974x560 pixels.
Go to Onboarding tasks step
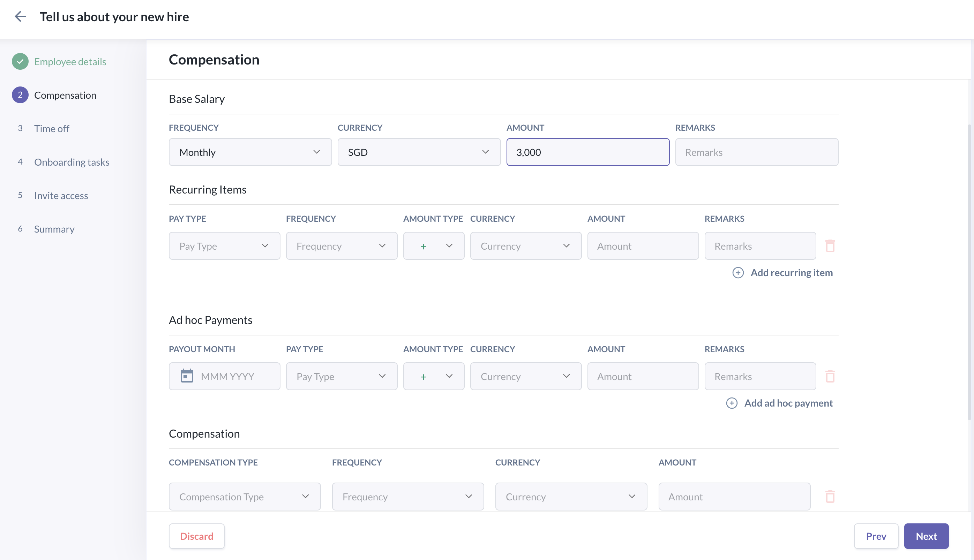[72, 162]
